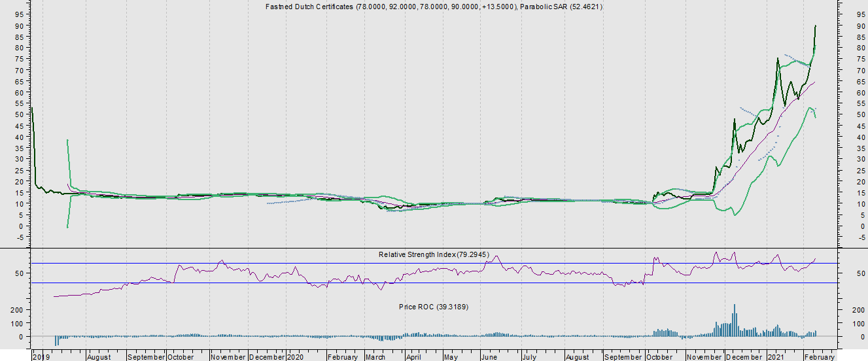
Task: Click the 2021 year marker on the time axis
Action: (x=776, y=357)
